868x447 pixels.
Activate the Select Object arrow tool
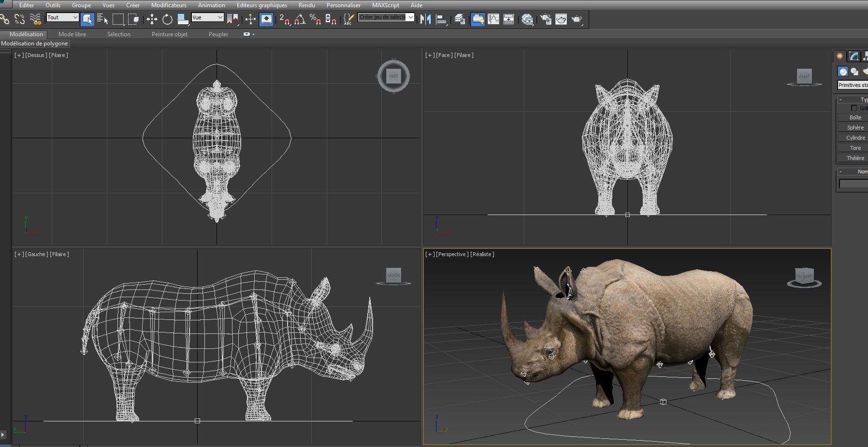87,19
